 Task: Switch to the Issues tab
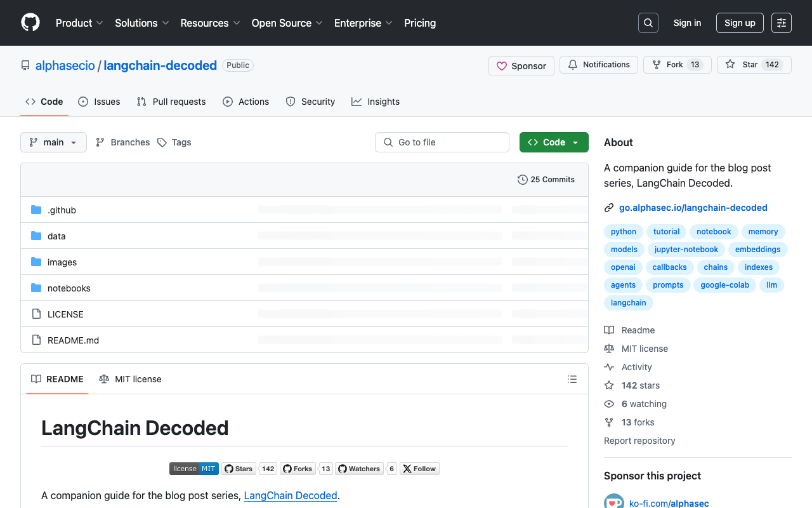coord(99,102)
